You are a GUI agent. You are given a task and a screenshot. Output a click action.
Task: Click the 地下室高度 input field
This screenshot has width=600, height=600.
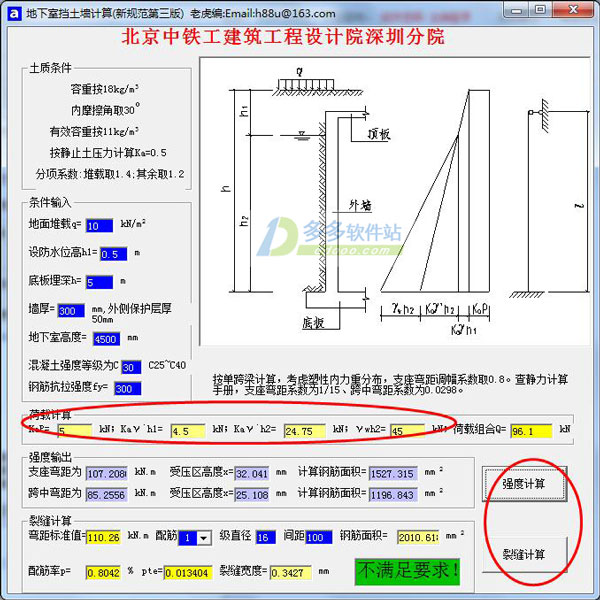point(106,339)
